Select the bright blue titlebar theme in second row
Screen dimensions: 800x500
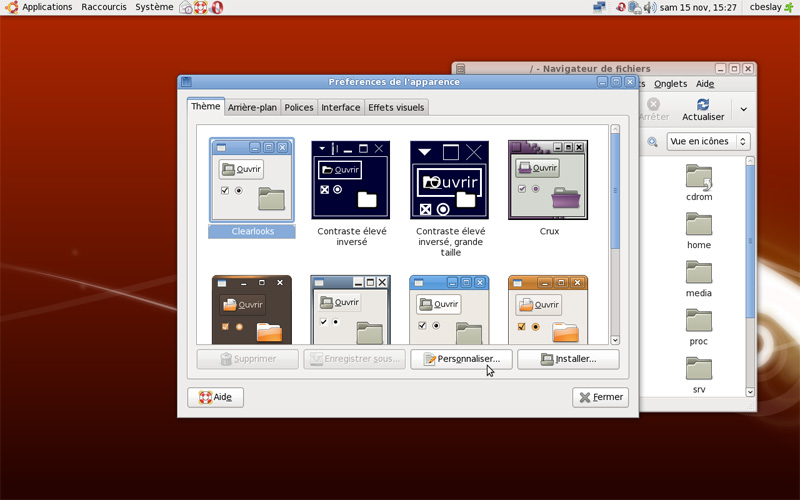[449, 310]
